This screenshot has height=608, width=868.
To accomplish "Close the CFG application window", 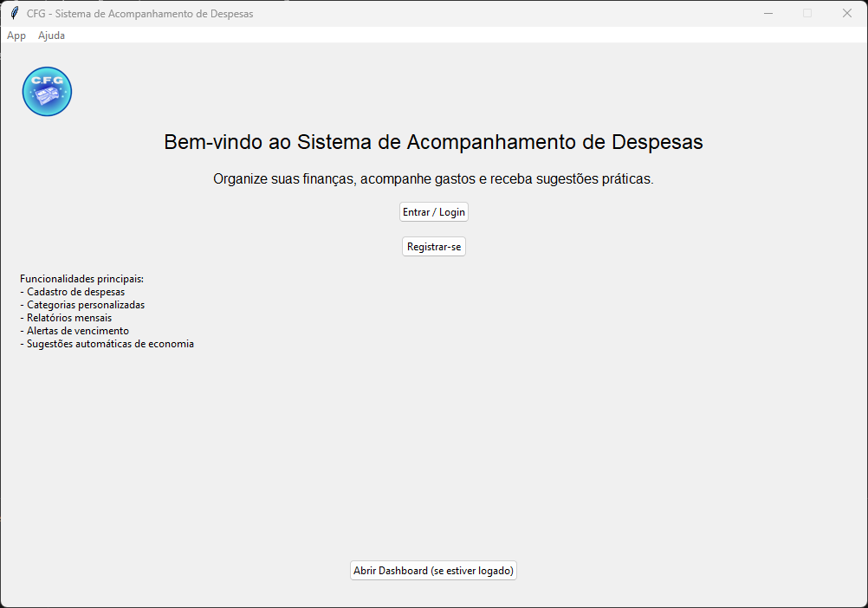I will coord(847,13).
